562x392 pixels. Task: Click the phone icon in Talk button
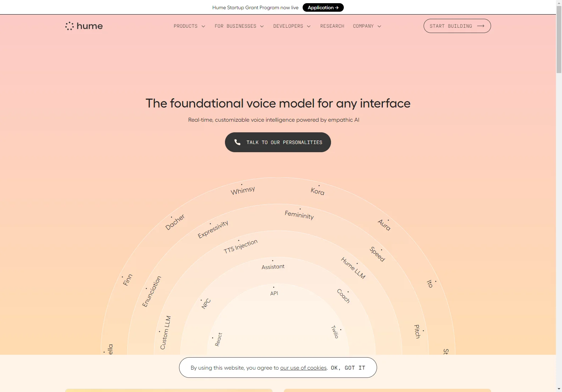pyautogui.click(x=237, y=142)
